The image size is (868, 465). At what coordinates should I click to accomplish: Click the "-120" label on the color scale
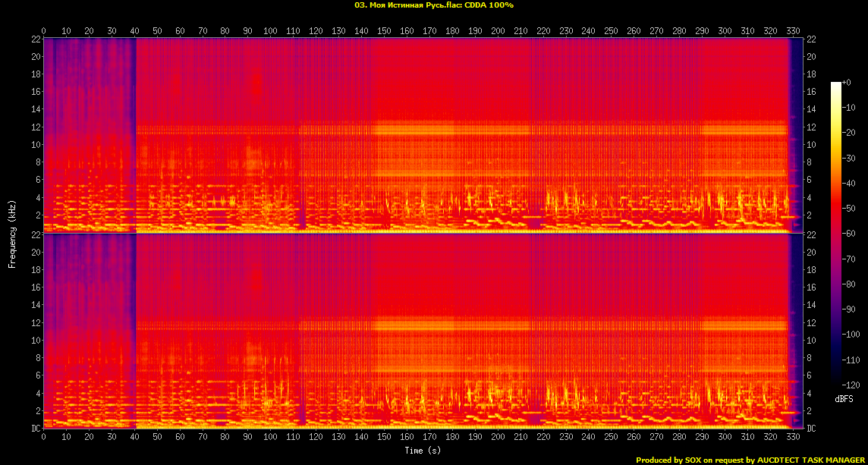click(852, 385)
